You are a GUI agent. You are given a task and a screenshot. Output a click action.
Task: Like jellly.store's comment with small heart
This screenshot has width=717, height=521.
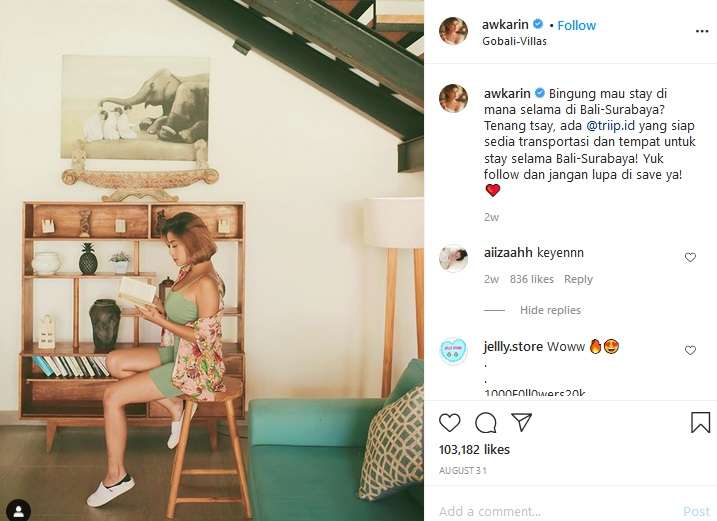click(x=690, y=350)
